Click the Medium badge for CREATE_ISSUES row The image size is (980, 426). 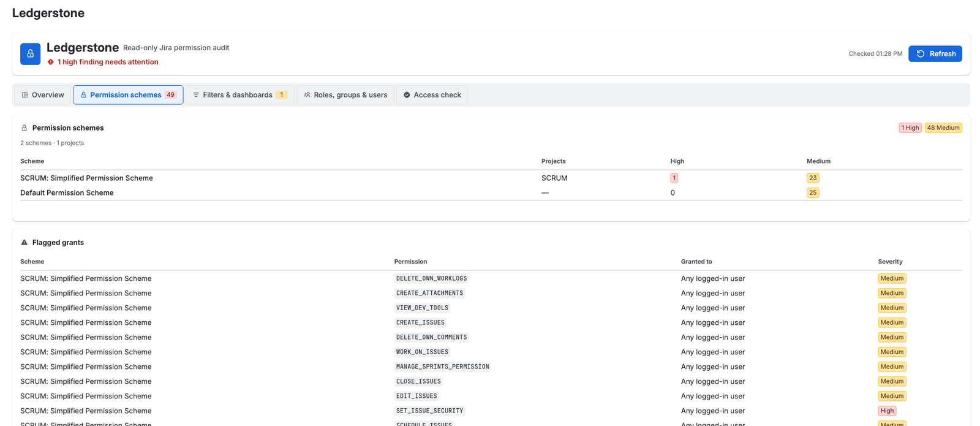(x=892, y=323)
